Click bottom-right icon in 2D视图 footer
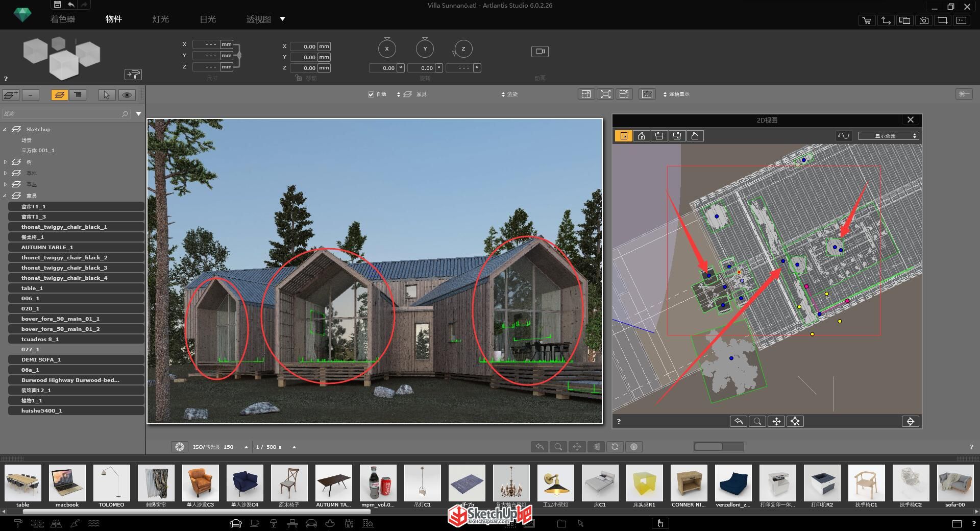The image size is (980, 531). pos(911,421)
